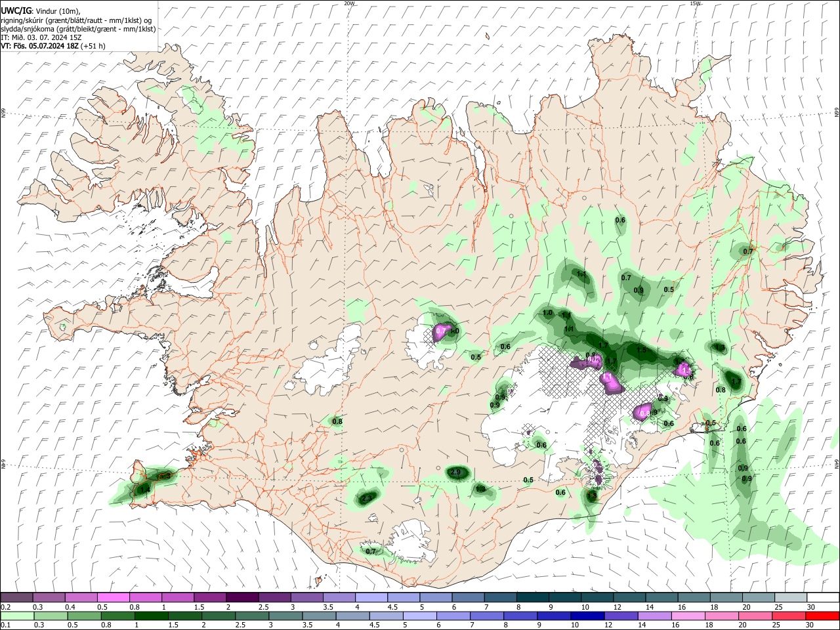Click the 'IT: Mið. 03. 07. 2024 15Z' line
The image size is (840, 630).
pos(41,37)
